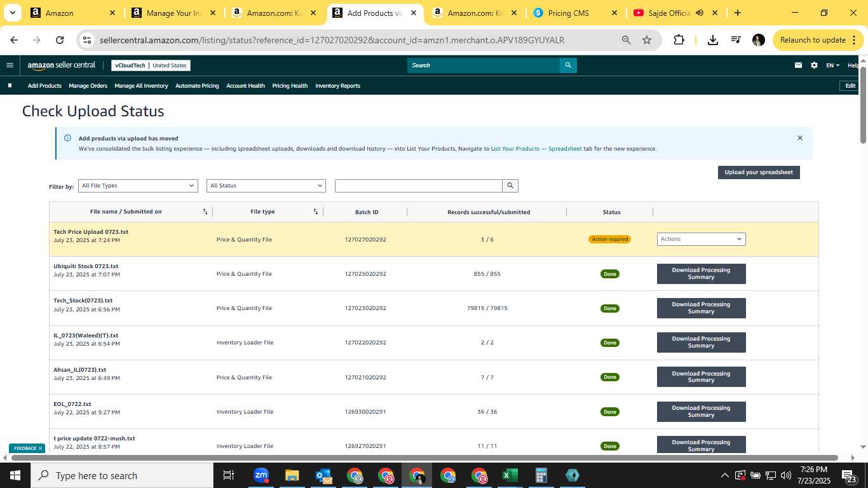This screenshot has height=488, width=868.
Task: Download Processing Summary for EOL_0722
Action: pos(701,412)
